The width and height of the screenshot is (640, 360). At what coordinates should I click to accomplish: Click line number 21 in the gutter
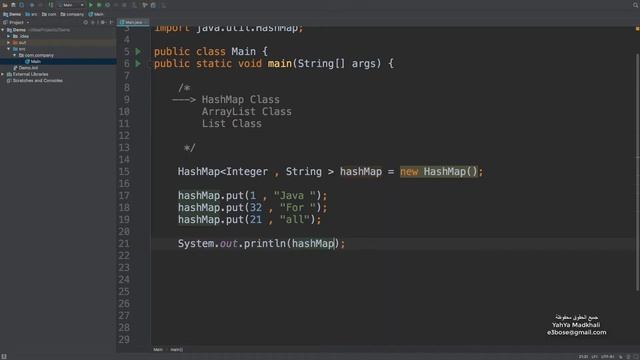click(x=124, y=244)
